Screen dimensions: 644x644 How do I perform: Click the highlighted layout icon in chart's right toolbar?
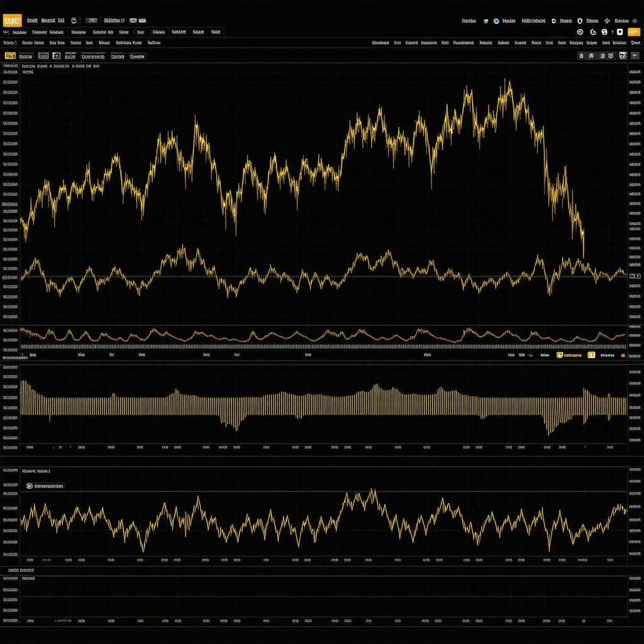[623, 55]
